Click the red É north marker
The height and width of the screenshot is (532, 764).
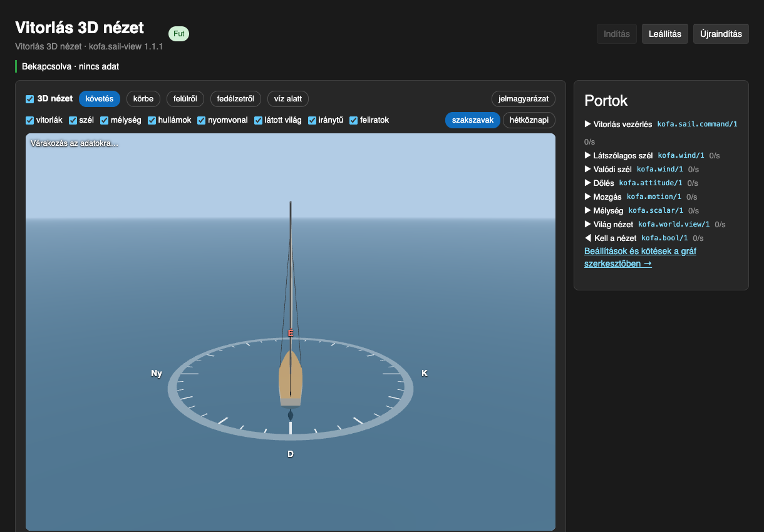(x=291, y=334)
